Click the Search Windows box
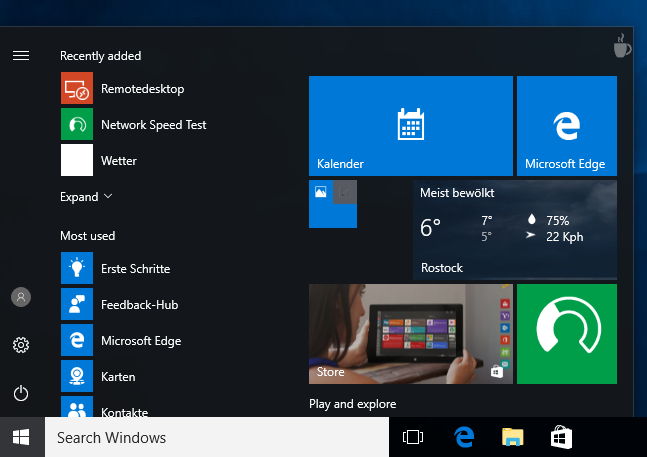The image size is (647, 457). point(217,437)
